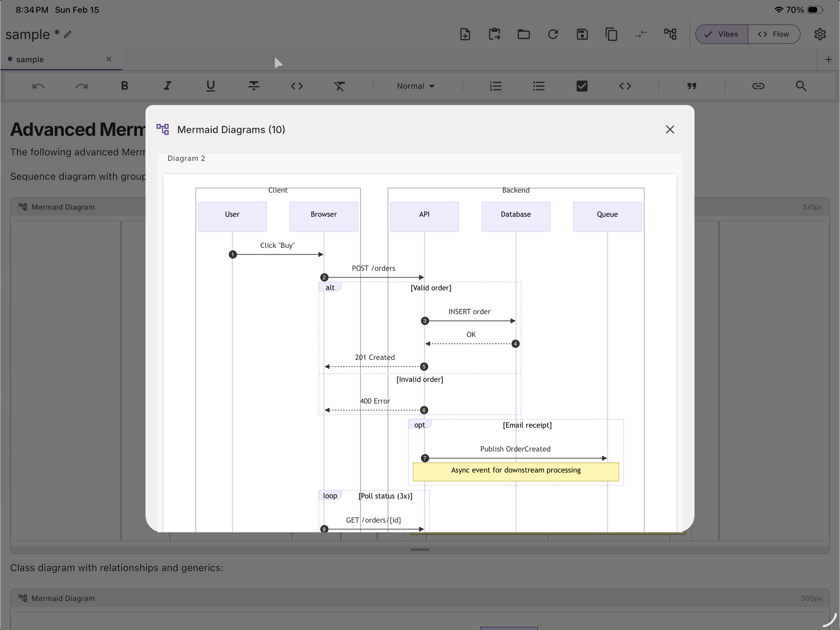
Task: Click pencil icon to rename sample
Action: tap(68, 34)
